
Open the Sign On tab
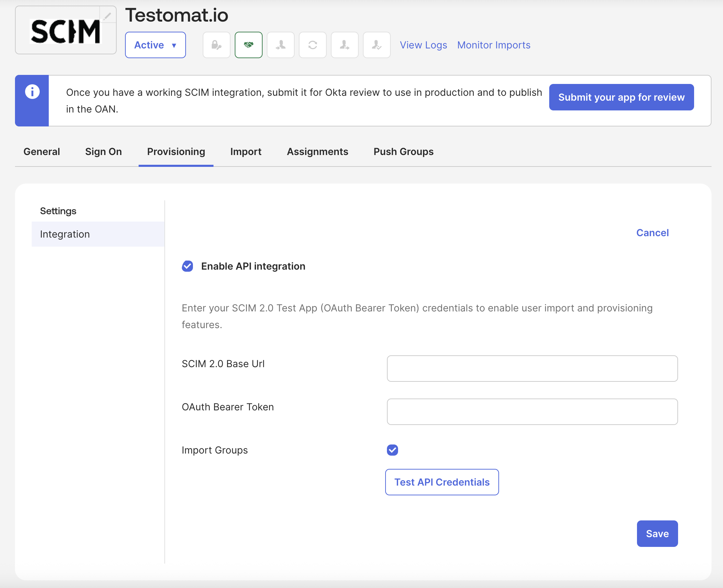[103, 152]
